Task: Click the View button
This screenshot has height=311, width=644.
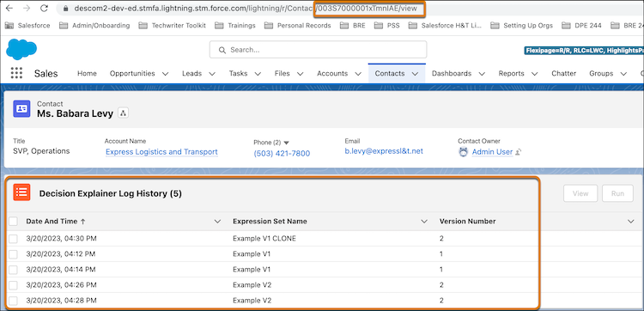Action: point(580,193)
